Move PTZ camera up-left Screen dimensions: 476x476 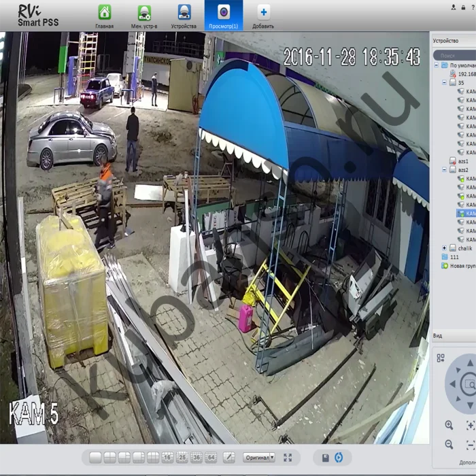(458, 369)
